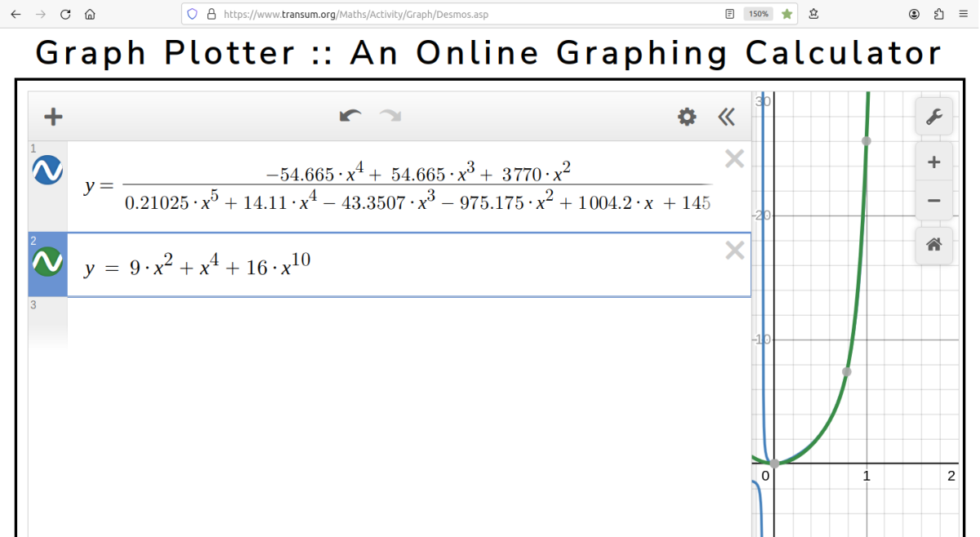Go back to the previous browser page

click(16, 14)
